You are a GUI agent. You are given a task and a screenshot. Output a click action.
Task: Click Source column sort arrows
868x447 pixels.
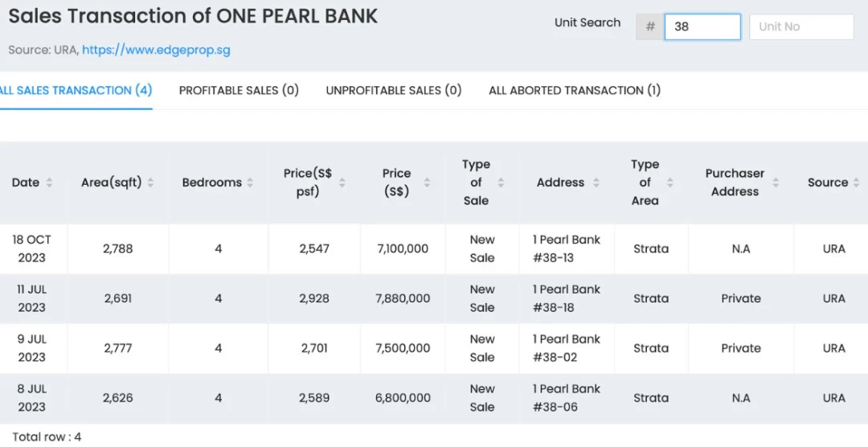[857, 182]
